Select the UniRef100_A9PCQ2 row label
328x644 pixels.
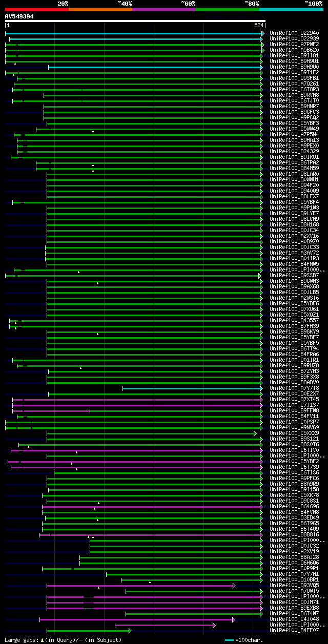(x=294, y=118)
